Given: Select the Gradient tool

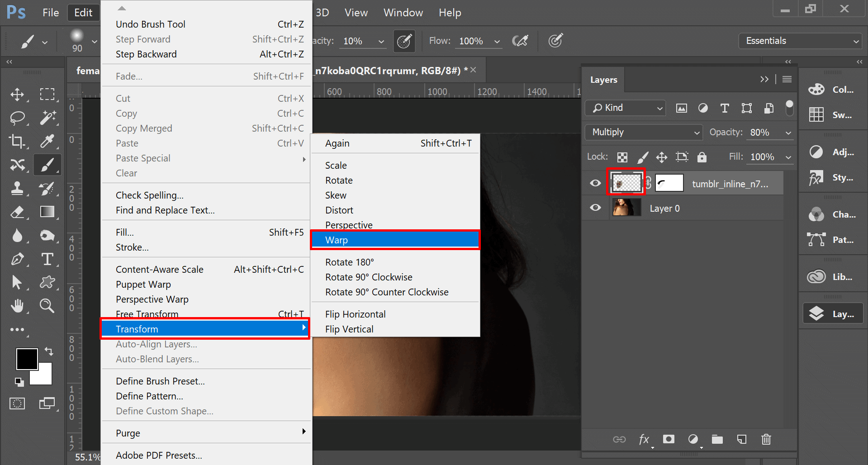Looking at the screenshot, I should point(47,212).
